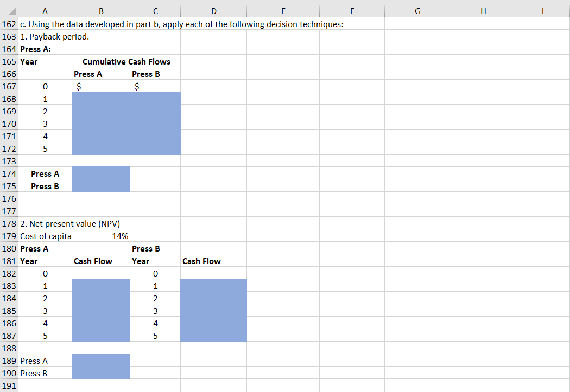Click 'Press B' label in row 175
The width and height of the screenshot is (570, 392).
(45, 186)
